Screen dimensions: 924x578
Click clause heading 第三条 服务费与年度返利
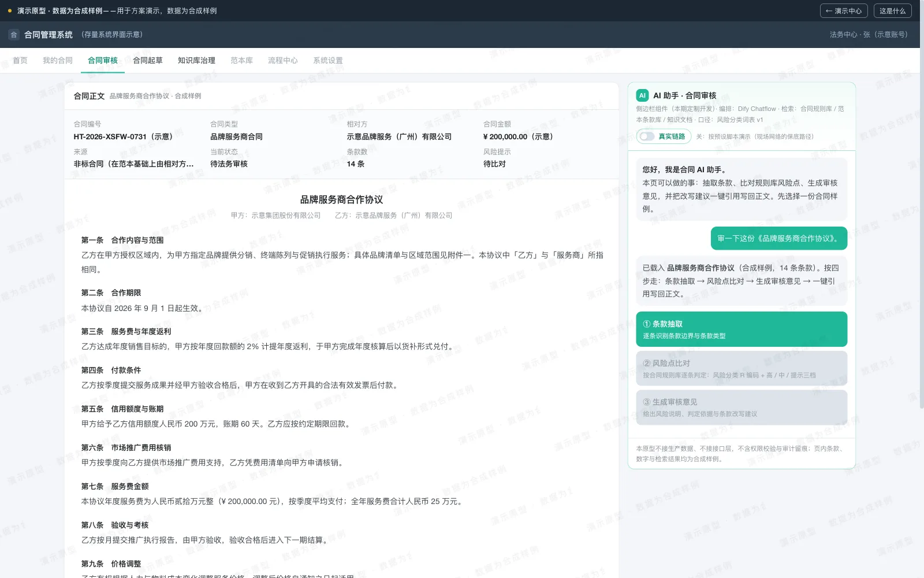click(126, 332)
